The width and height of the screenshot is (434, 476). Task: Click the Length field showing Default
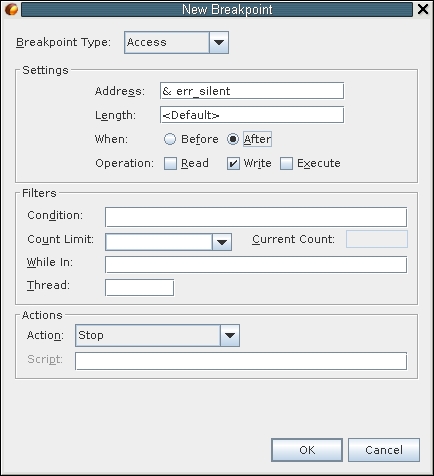(252, 115)
